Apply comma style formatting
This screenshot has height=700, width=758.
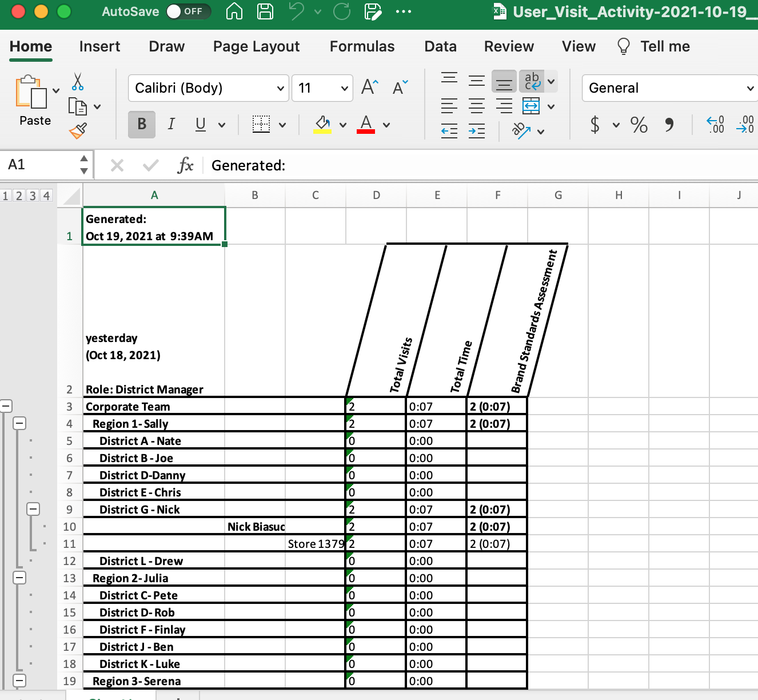(x=669, y=125)
